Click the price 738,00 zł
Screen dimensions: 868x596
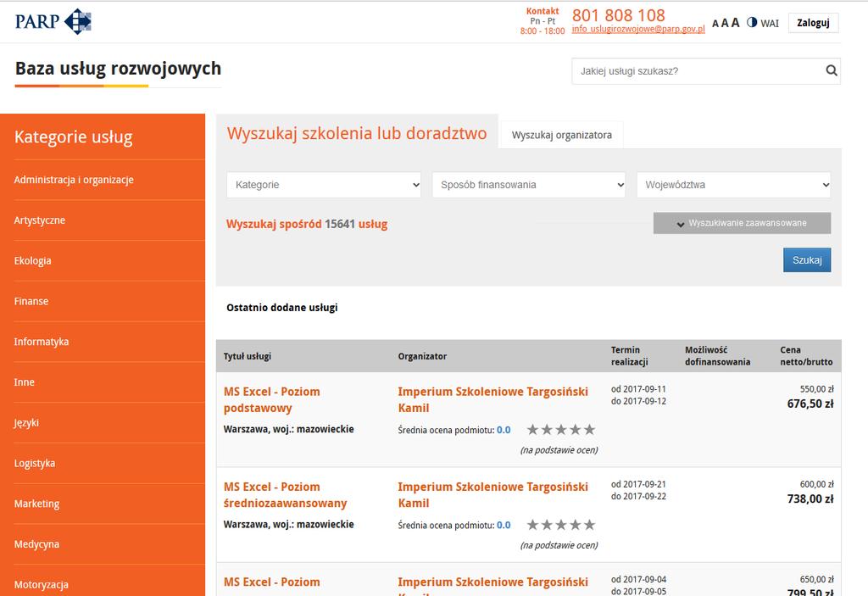[x=810, y=499]
